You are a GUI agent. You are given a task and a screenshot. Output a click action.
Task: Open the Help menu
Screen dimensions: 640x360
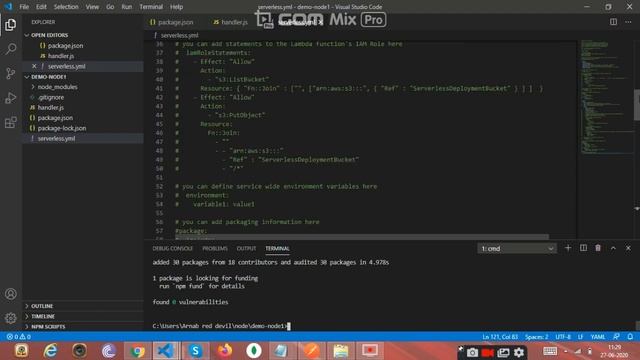point(176,7)
